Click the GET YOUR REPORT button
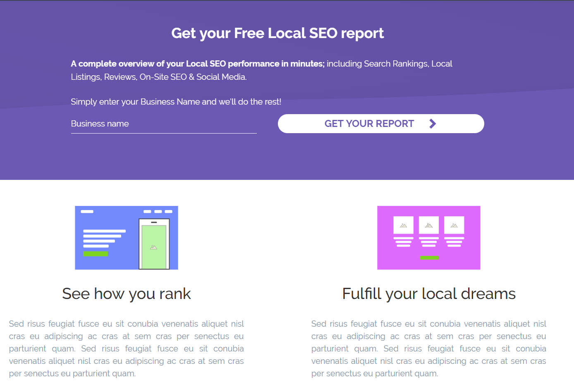 point(381,124)
